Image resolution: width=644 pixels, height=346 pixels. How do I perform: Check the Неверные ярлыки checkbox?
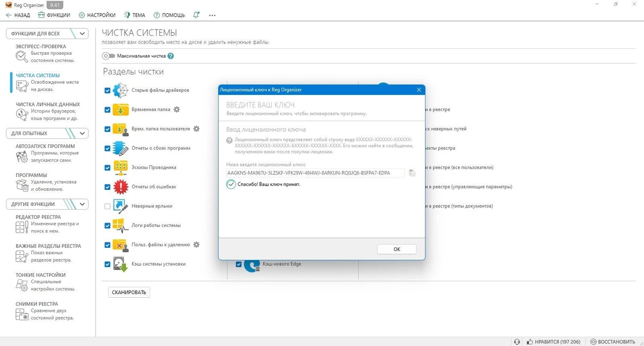coord(107,207)
